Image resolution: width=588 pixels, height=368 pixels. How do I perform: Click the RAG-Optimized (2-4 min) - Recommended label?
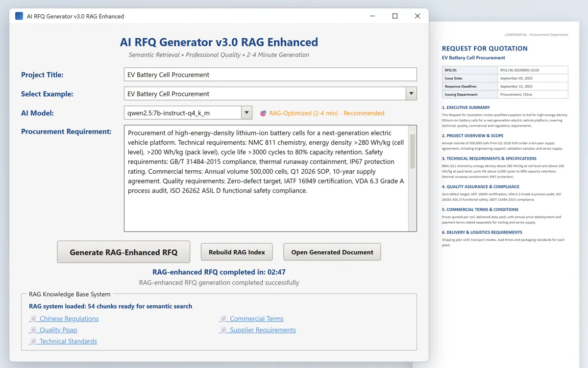pyautogui.click(x=327, y=113)
